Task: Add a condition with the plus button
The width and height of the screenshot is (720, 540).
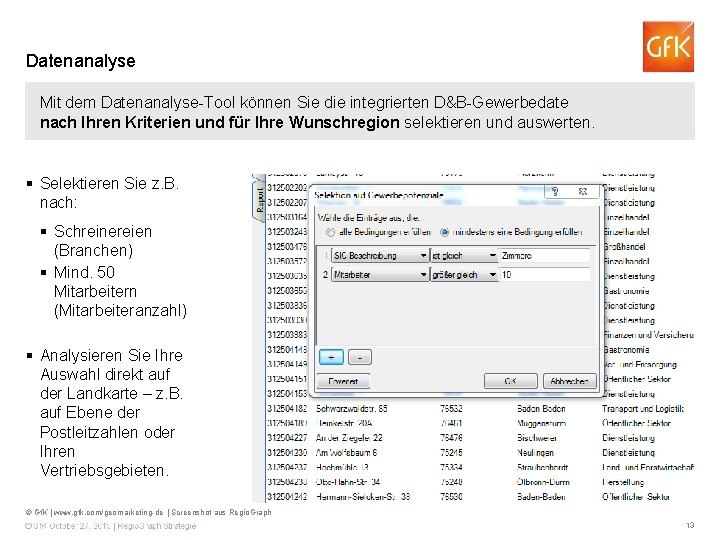Action: point(331,357)
